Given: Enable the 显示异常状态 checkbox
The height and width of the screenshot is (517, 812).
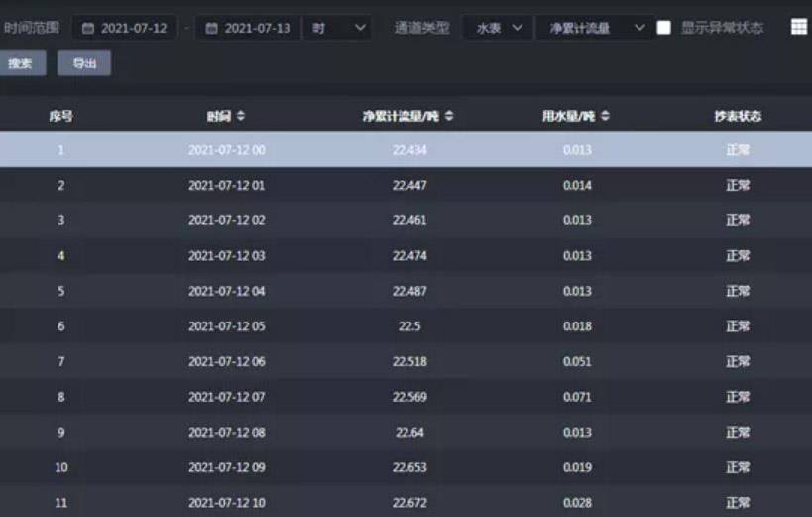Looking at the screenshot, I should coord(664,28).
